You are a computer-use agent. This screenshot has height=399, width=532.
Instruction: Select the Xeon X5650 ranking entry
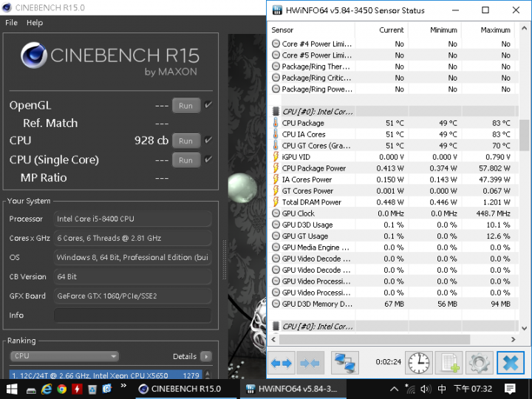click(106, 375)
